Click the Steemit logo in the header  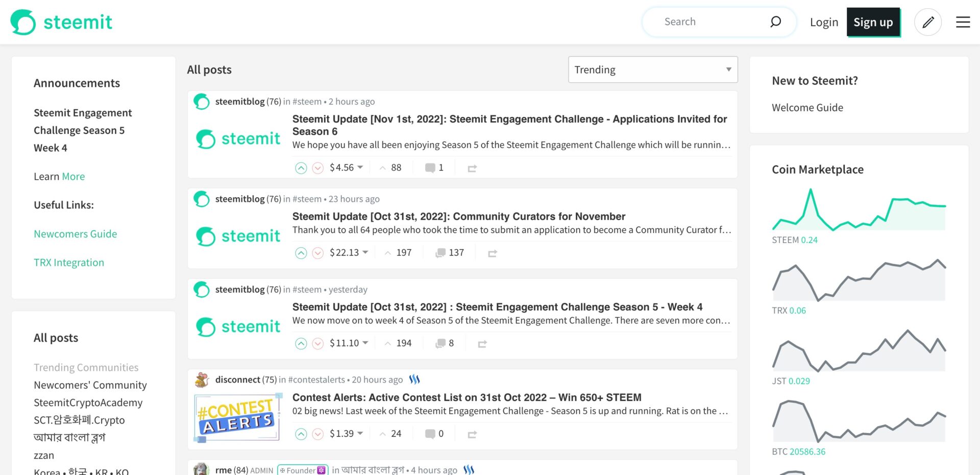coord(60,21)
